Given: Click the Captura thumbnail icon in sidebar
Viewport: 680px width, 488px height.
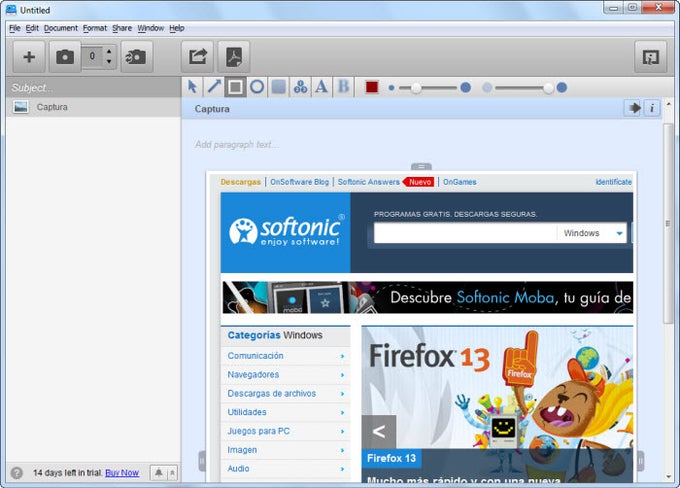Looking at the screenshot, I should pyautogui.click(x=20, y=107).
